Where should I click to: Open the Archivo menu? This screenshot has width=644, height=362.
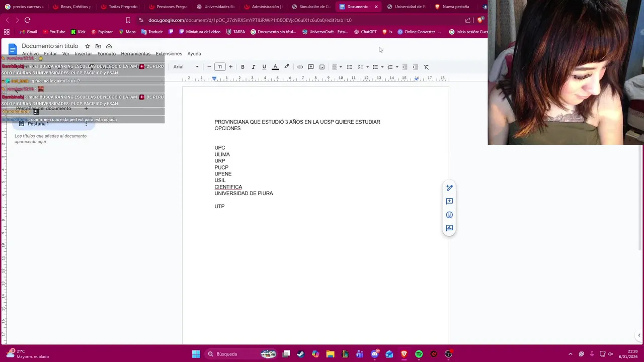point(30,54)
